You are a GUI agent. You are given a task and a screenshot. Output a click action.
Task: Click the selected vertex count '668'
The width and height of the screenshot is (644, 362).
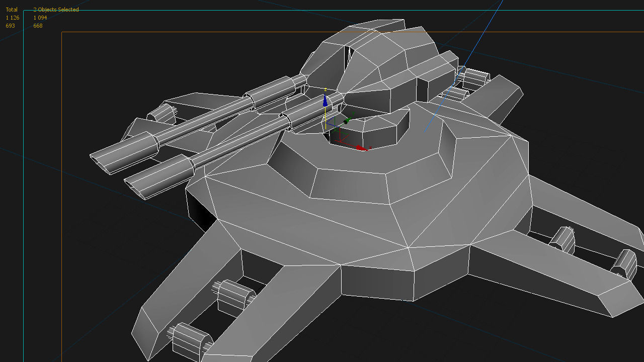38,26
